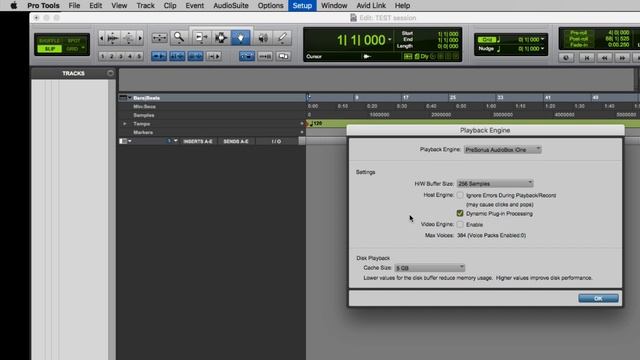
Task: Open the Avid Link menu
Action: [371, 6]
